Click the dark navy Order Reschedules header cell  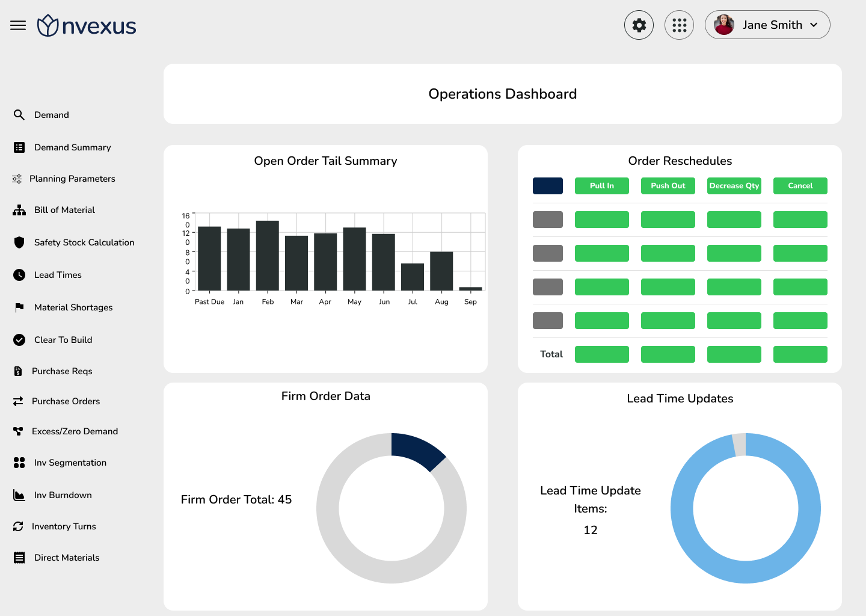pyautogui.click(x=548, y=186)
